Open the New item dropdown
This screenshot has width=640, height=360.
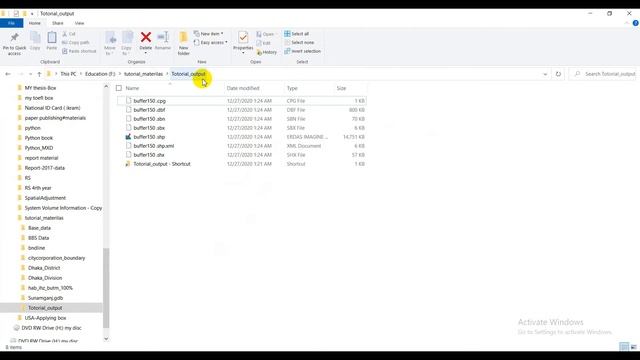[x=209, y=34]
